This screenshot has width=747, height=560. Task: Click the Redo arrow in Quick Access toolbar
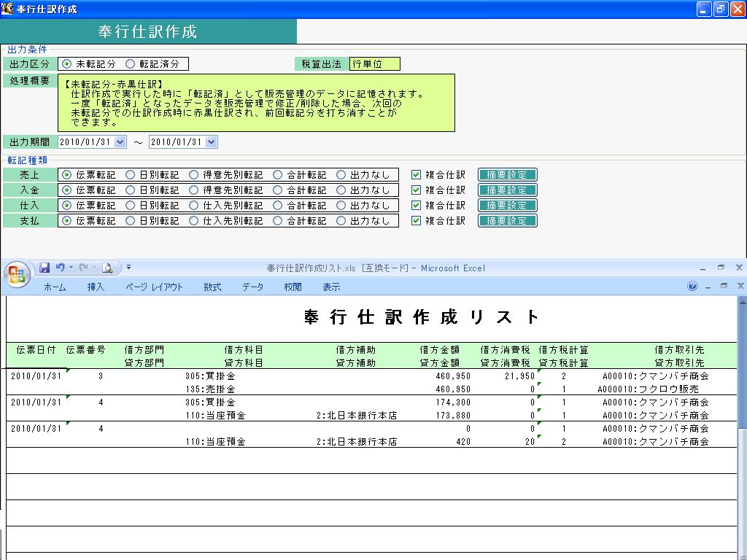click(83, 268)
